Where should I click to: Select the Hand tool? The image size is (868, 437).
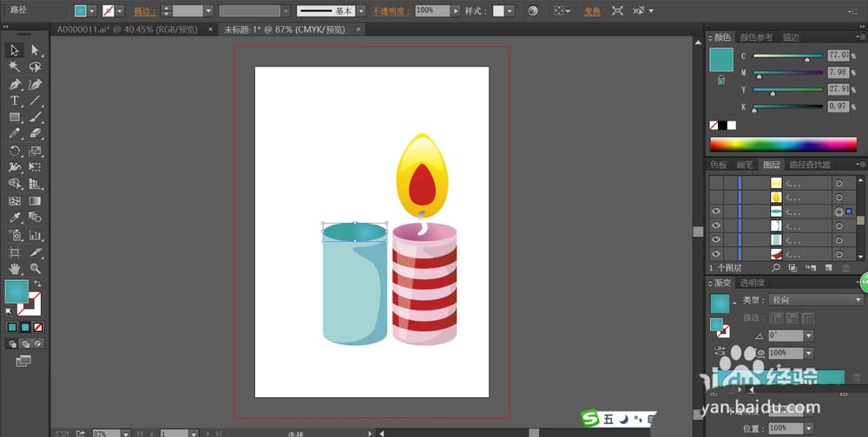(x=15, y=269)
